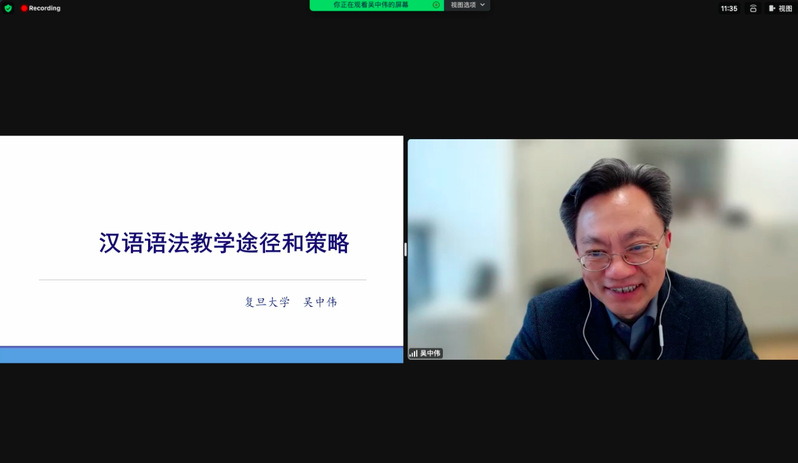Click the chevron arrow beside 视图选项
This screenshot has height=463, width=798.
tap(483, 5)
